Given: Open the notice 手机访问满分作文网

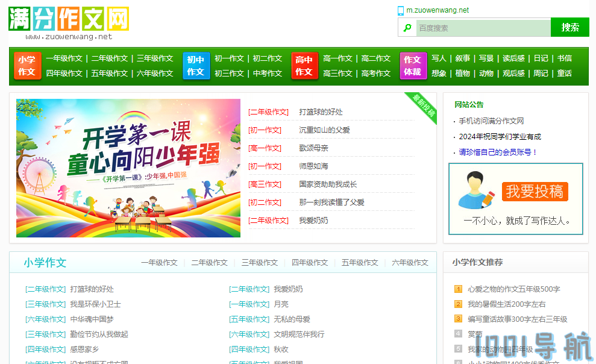Looking at the screenshot, I should point(491,121).
